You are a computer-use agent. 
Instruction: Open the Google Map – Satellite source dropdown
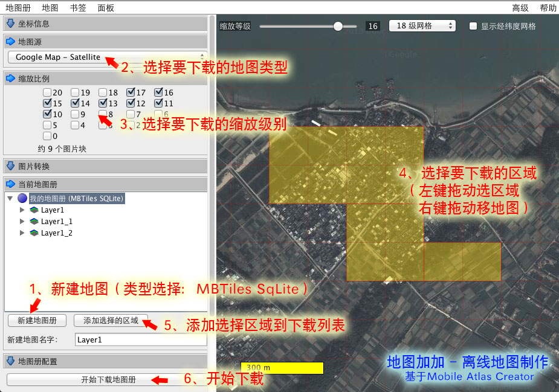[x=106, y=57]
